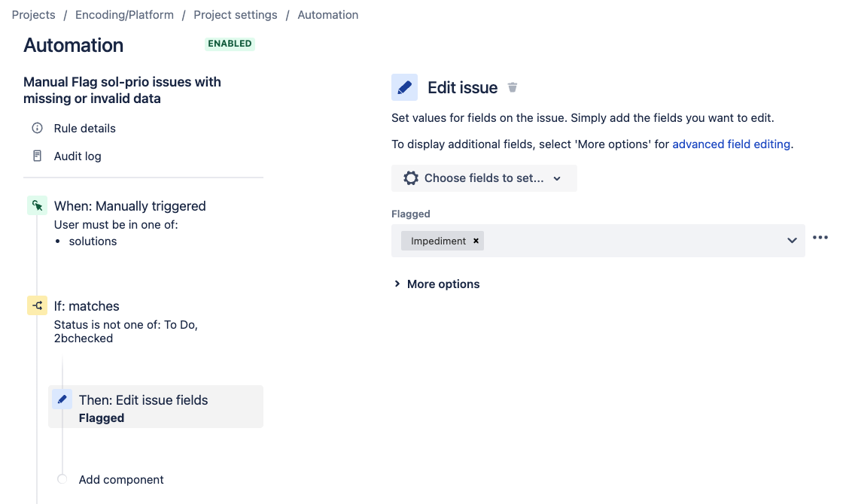Click the blue Edit issue pencil icon
Viewport: 855px width, 504px height.
click(404, 87)
